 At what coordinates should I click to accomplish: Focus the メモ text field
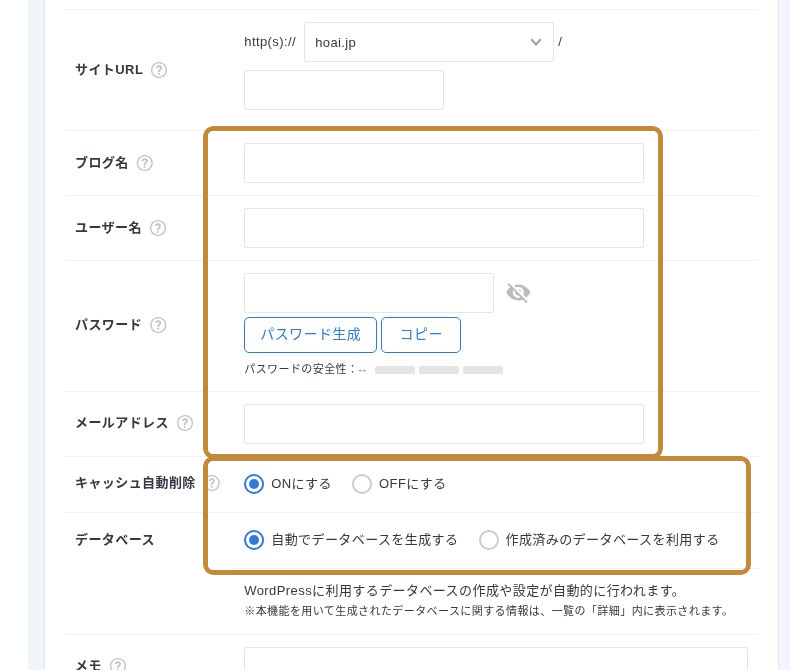[x=496, y=659]
